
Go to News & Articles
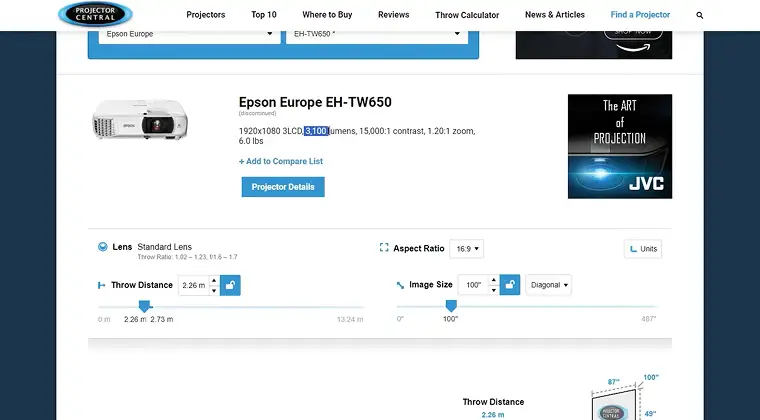tap(555, 15)
